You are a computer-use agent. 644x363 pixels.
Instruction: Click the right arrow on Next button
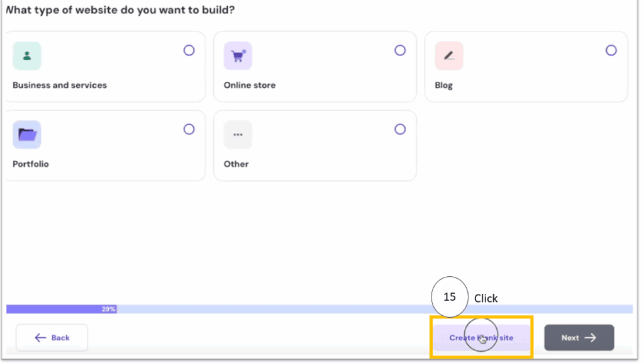(x=590, y=338)
